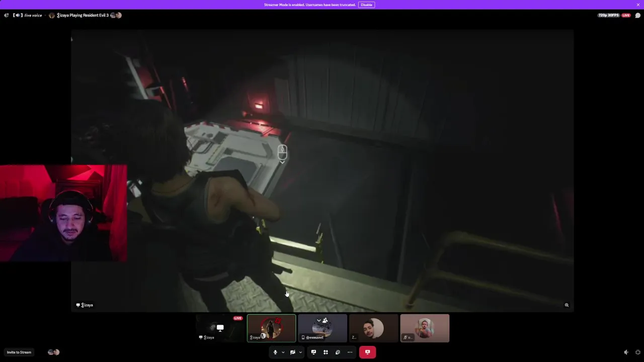Open microphone input options dropdown arrow

(x=283, y=352)
